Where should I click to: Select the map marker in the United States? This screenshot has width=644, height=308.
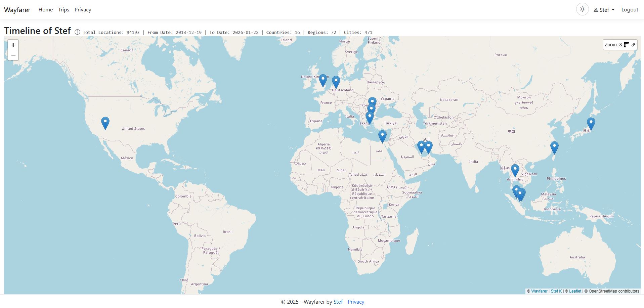coord(105,123)
